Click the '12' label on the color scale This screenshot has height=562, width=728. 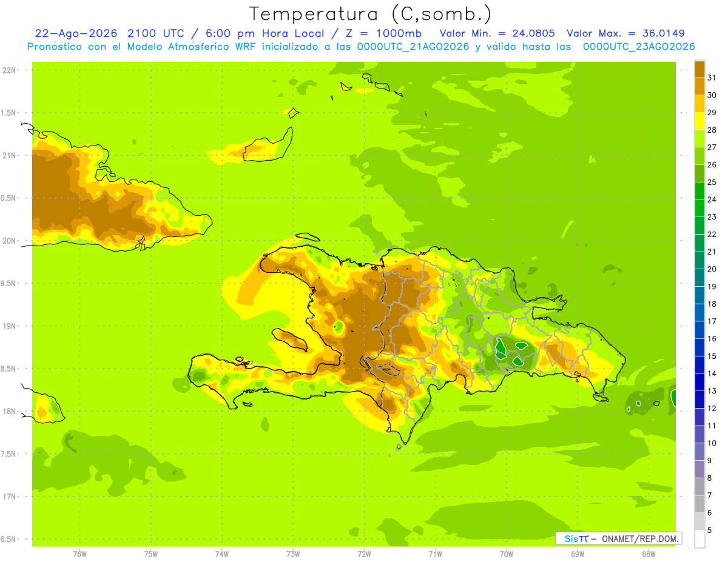point(712,409)
